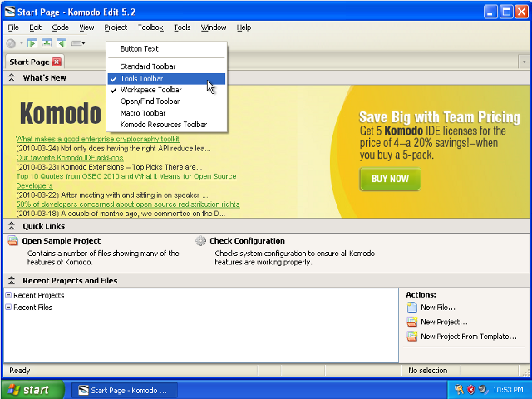The image size is (532, 399).
Task: Click the grey round tray icon beside the clock
Action: (482, 390)
